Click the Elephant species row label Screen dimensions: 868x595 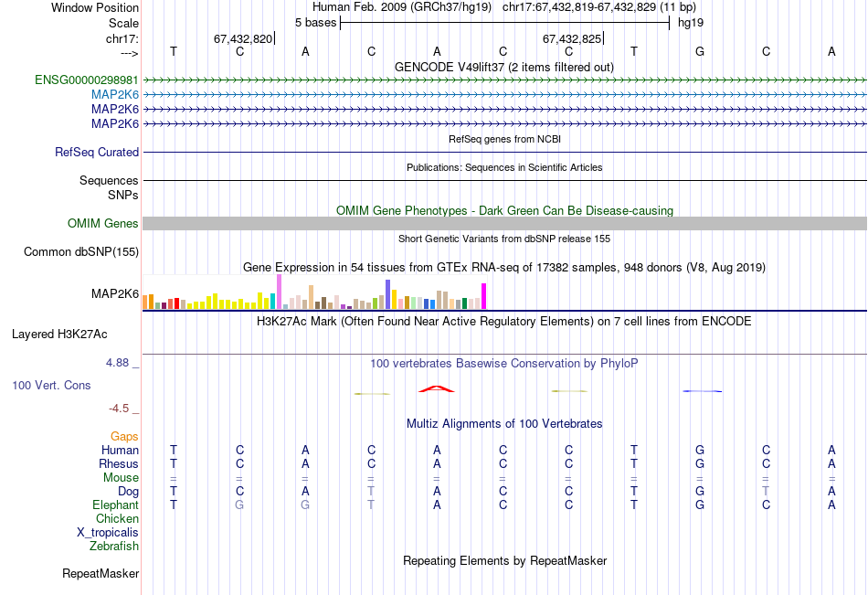[x=116, y=505]
